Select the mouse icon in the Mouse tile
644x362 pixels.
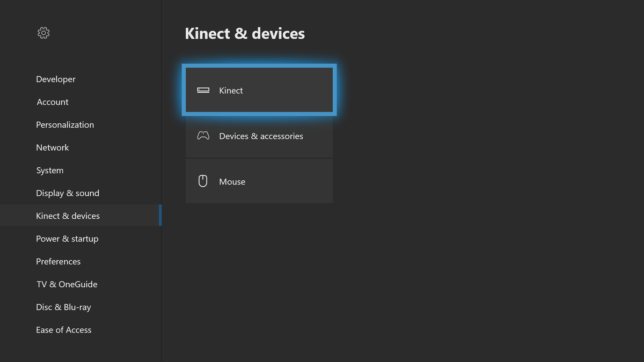203,181
